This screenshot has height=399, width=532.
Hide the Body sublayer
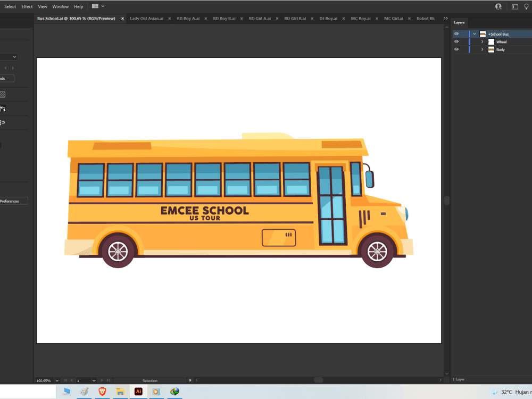[x=456, y=49]
